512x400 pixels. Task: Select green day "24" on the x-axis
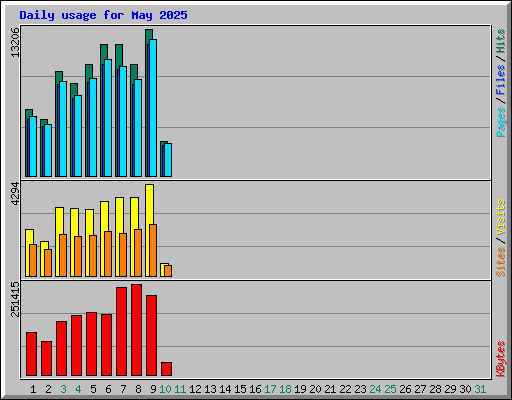[x=375, y=389]
